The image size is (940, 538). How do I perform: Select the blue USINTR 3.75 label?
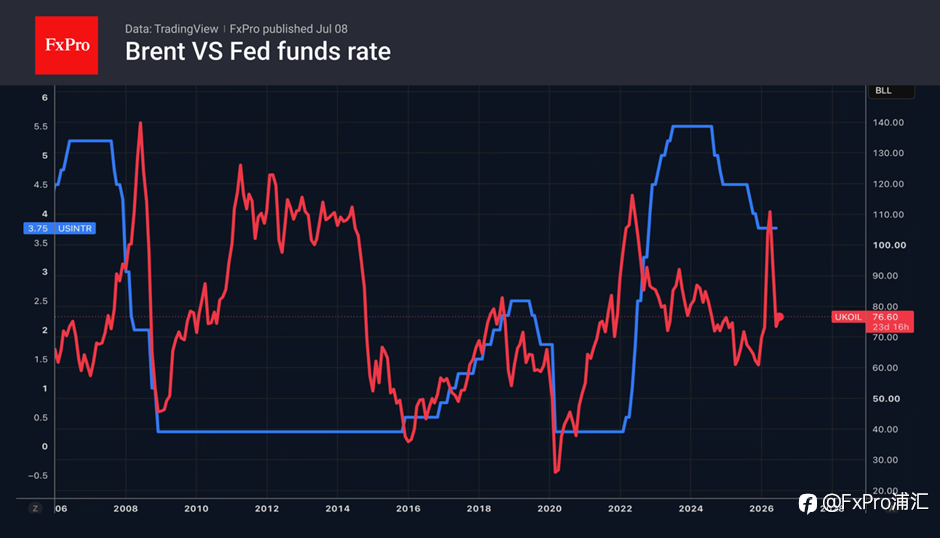click(59, 228)
